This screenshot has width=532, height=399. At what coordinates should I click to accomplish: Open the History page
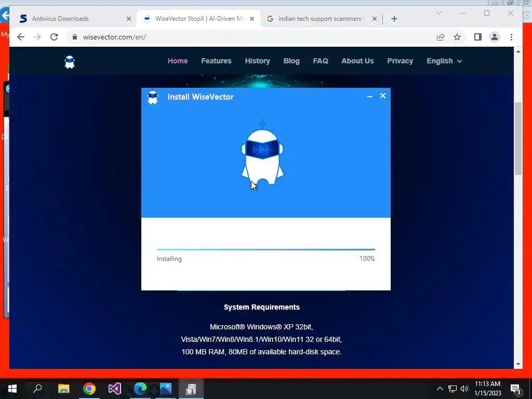(258, 61)
